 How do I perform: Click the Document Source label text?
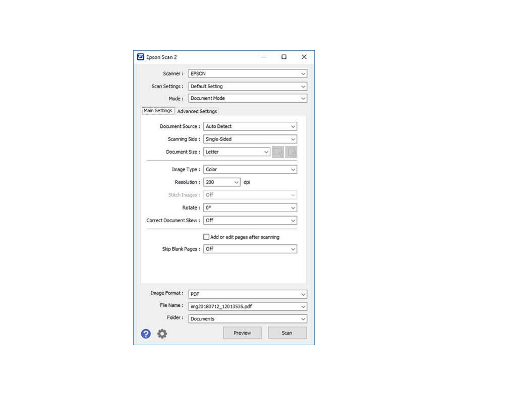pyautogui.click(x=180, y=126)
